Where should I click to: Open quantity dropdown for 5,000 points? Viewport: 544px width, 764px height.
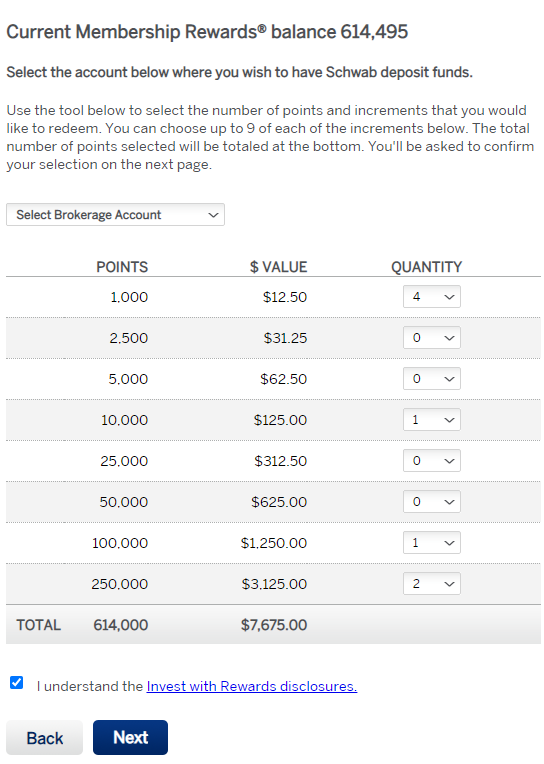click(x=431, y=379)
